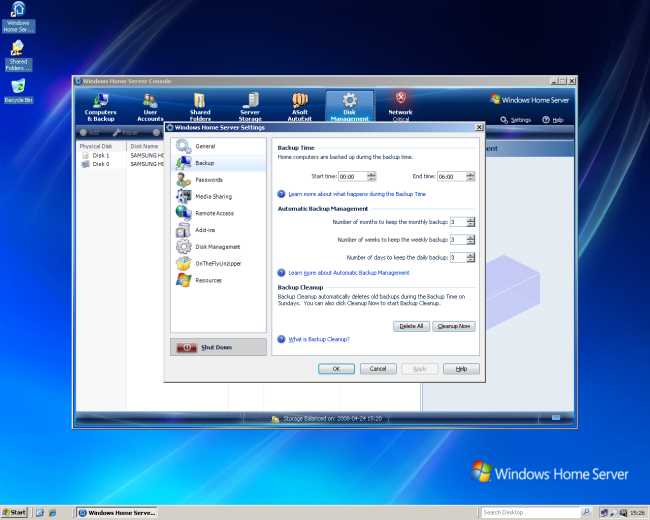This screenshot has width=650, height=520.
Task: Click the Start time field
Action: 353,177
